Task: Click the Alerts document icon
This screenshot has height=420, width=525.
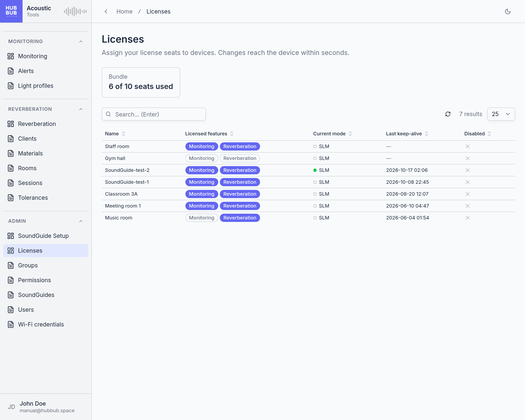Action: 11,71
